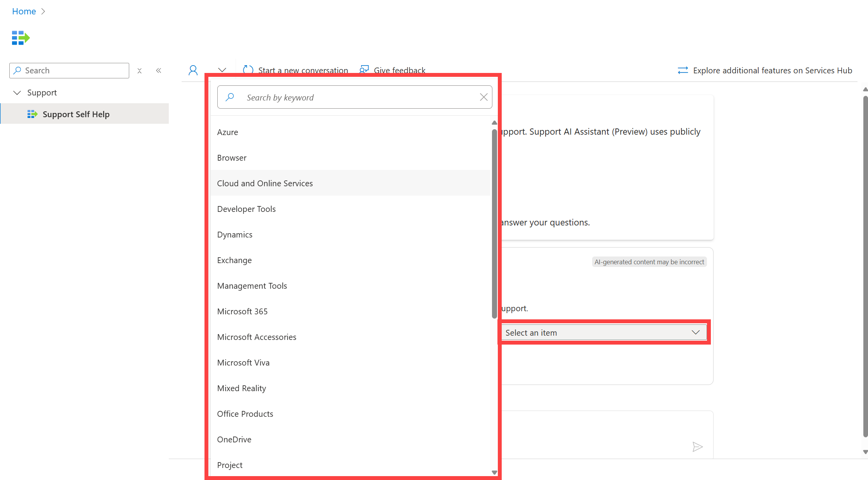Screen dimensions: 868x480
Task: Expand the user account dropdown arrow
Action: pos(222,70)
